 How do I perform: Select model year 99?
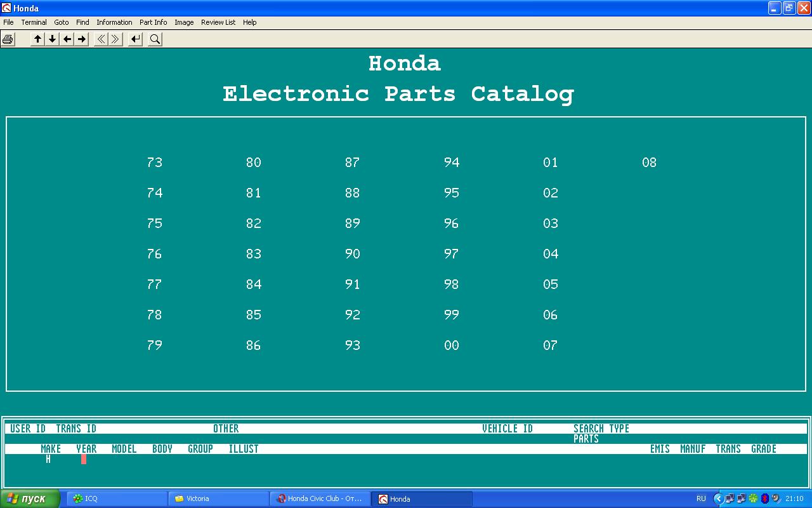click(452, 315)
